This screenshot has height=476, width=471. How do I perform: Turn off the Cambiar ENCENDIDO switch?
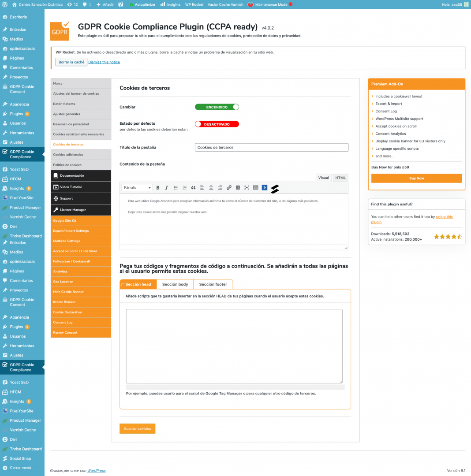point(217,107)
